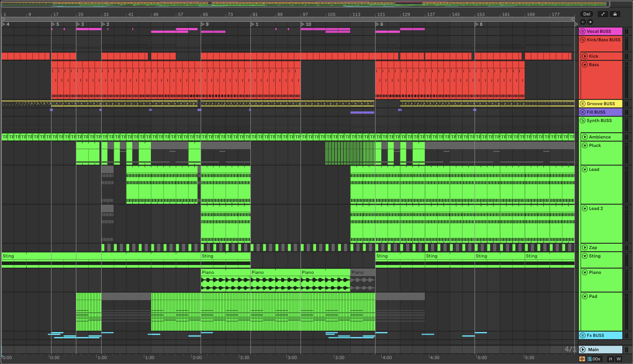Click 4:00 in the time ruler
Screen dimensions: 633x364
387,358
